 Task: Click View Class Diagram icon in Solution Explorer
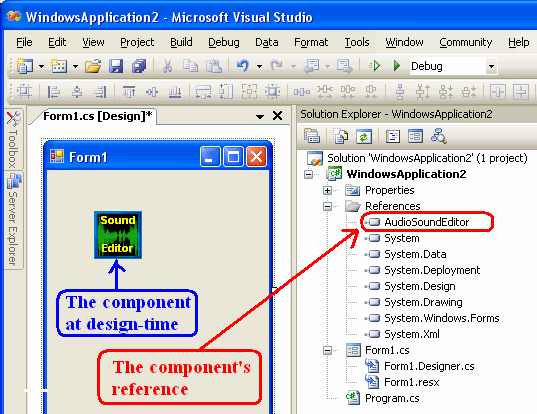438,136
